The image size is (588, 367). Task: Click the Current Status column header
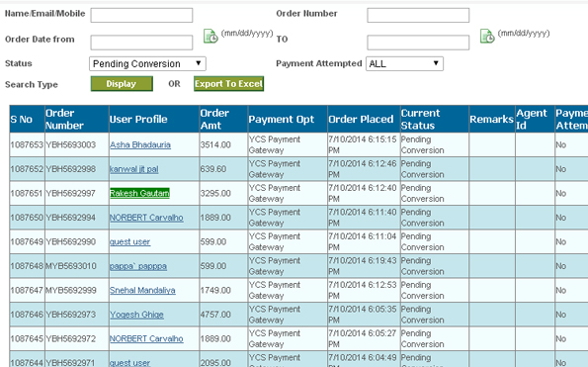[435, 120]
